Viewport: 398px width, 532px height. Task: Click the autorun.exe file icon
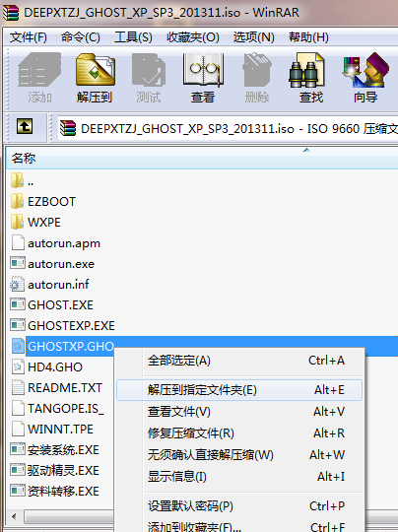point(18,263)
